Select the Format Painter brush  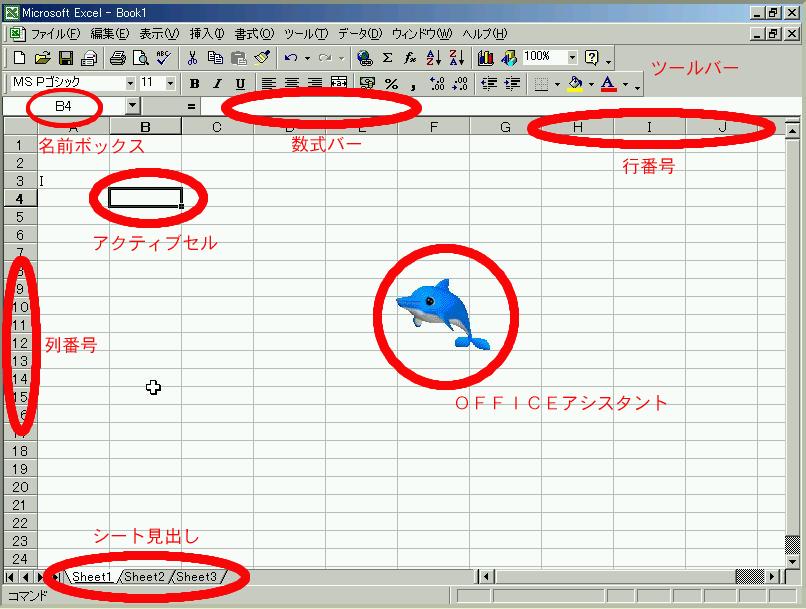tap(262, 58)
